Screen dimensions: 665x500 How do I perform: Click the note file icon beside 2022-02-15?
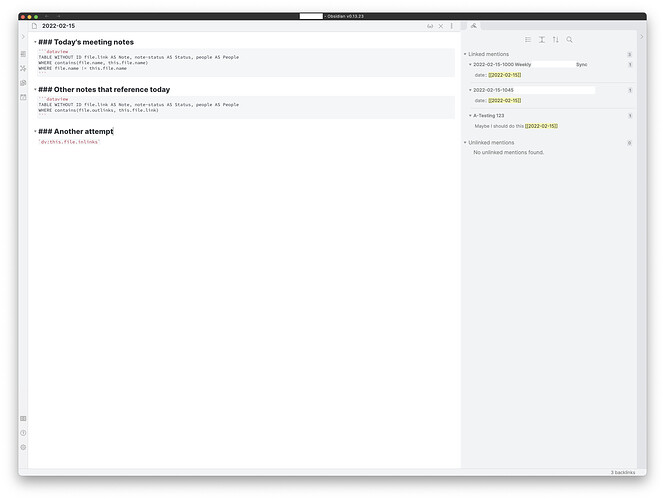[34, 26]
